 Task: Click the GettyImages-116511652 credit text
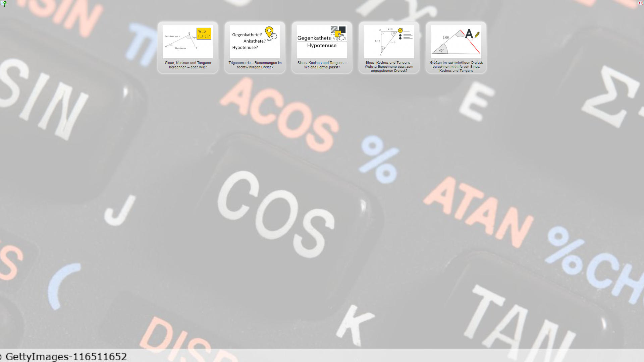(66, 356)
